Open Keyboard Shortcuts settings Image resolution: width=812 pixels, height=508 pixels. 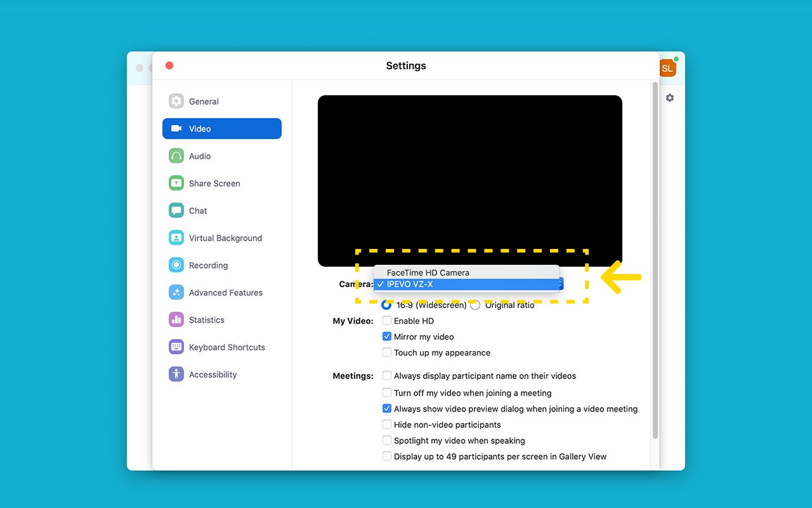tap(222, 347)
